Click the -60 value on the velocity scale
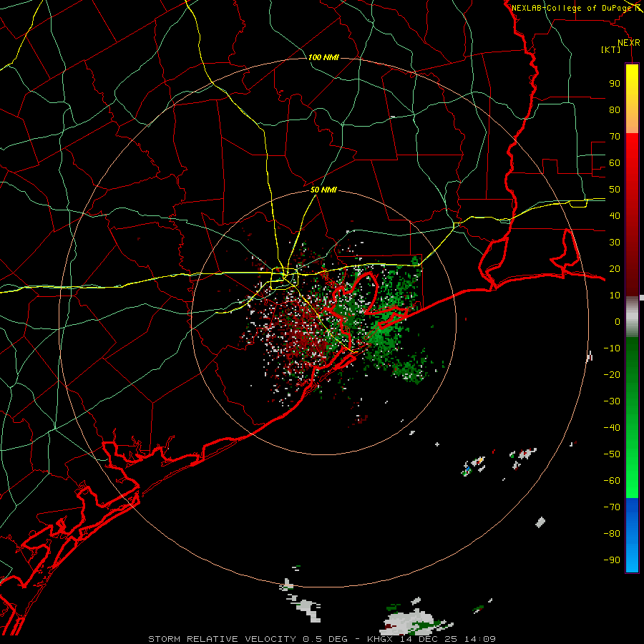Image resolution: width=644 pixels, height=644 pixels. (x=612, y=481)
